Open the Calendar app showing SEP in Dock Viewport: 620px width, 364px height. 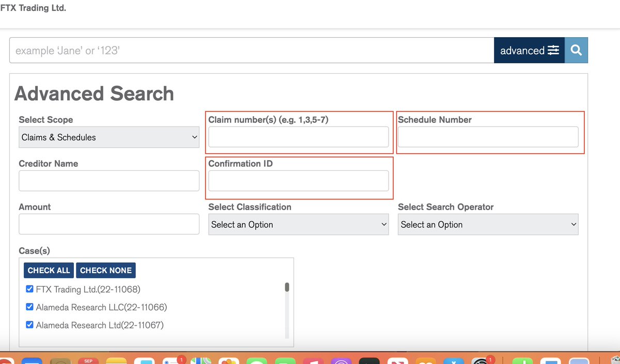(x=88, y=360)
